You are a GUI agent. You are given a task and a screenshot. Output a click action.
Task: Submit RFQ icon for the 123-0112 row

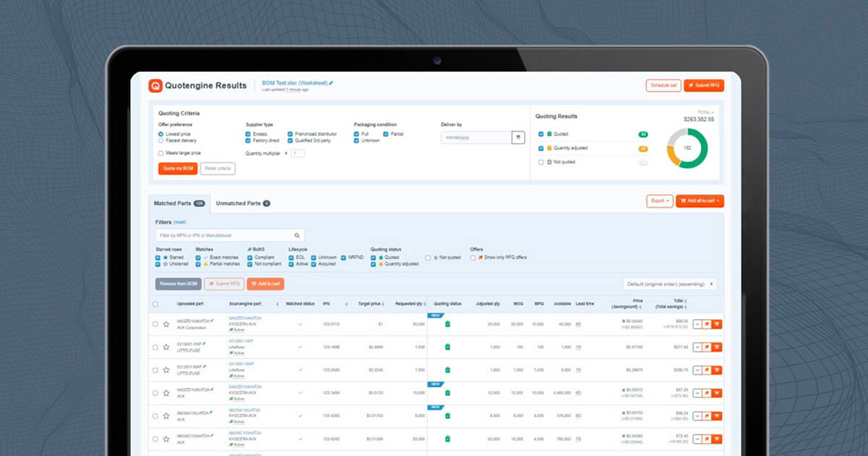[x=707, y=324]
